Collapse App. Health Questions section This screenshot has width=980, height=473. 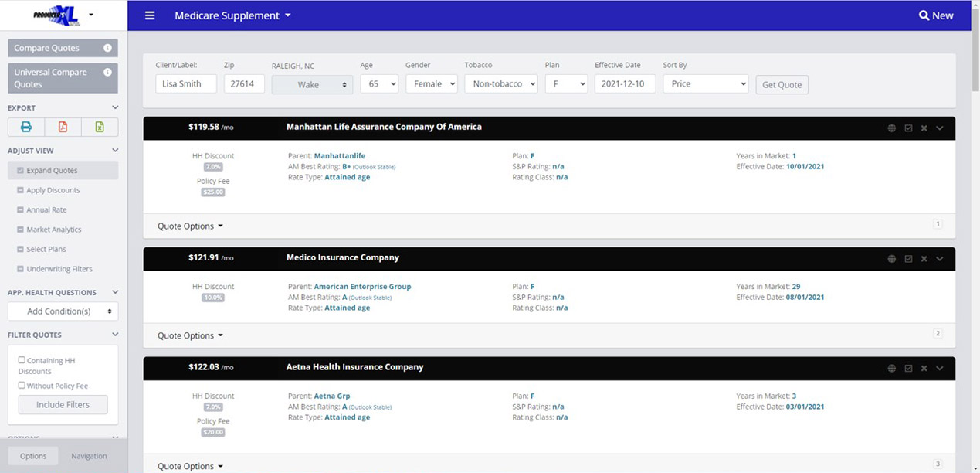pos(115,293)
